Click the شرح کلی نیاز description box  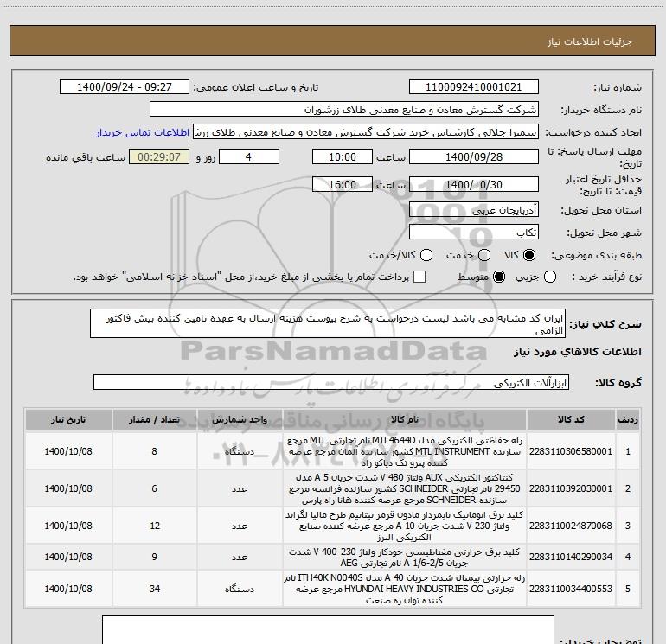coord(328,323)
